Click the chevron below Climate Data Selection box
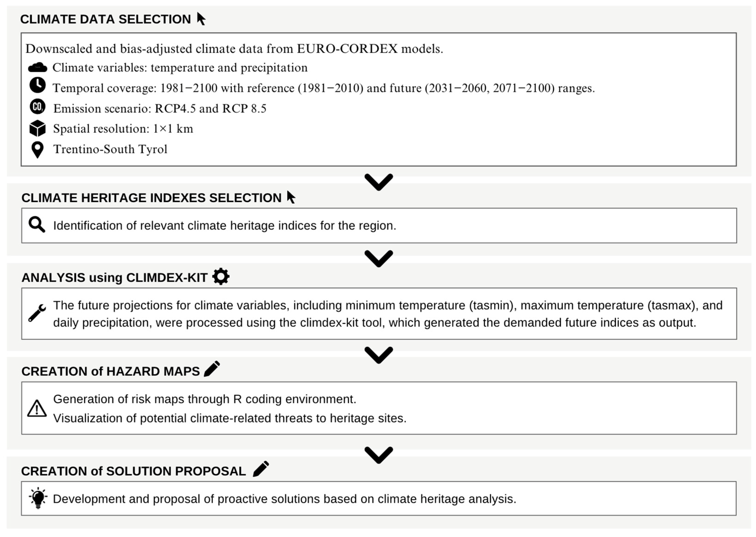 point(379,182)
